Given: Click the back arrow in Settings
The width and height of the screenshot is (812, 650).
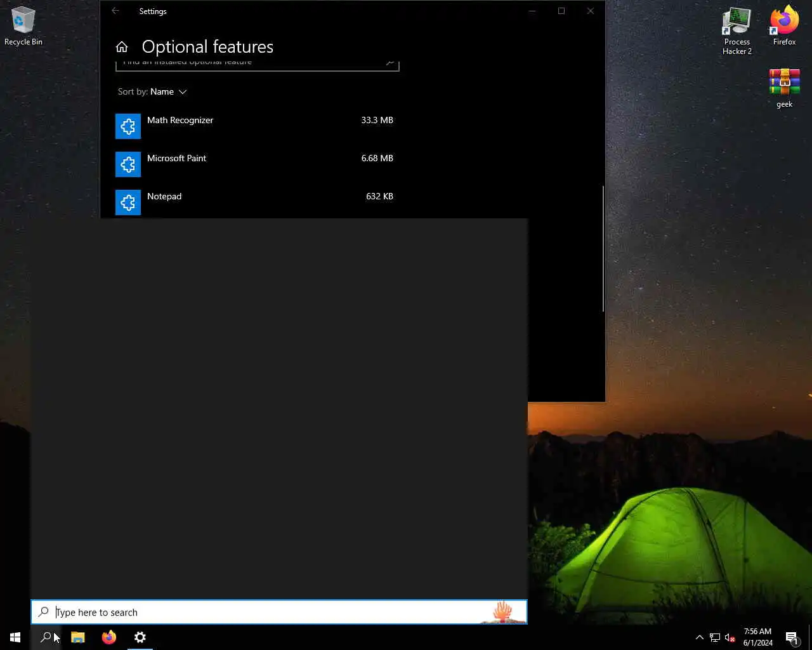Looking at the screenshot, I should 115,11.
